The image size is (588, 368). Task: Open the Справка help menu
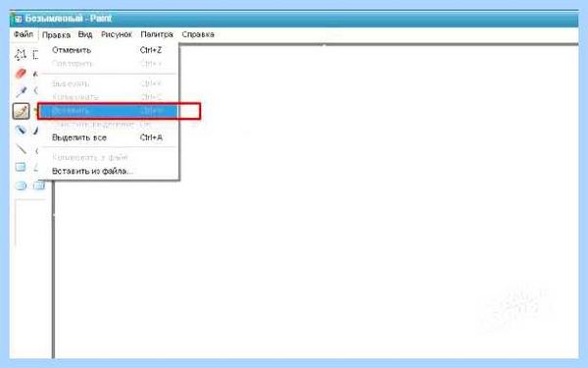point(198,34)
